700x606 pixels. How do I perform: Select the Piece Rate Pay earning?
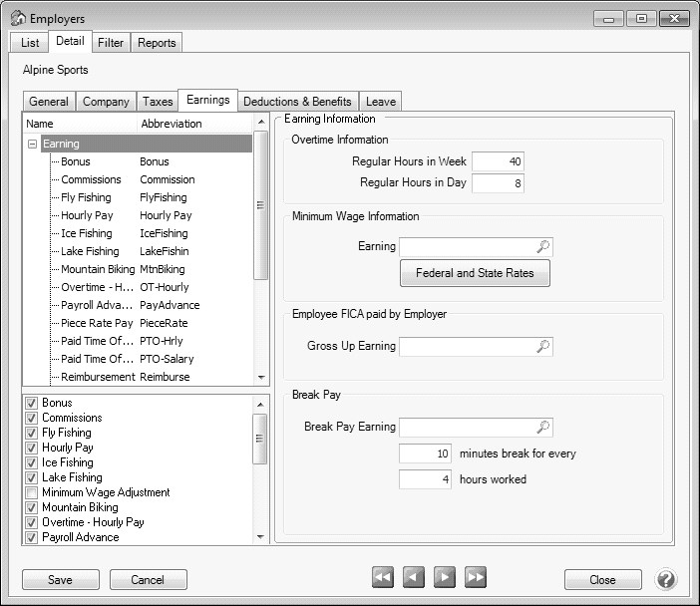[96, 323]
